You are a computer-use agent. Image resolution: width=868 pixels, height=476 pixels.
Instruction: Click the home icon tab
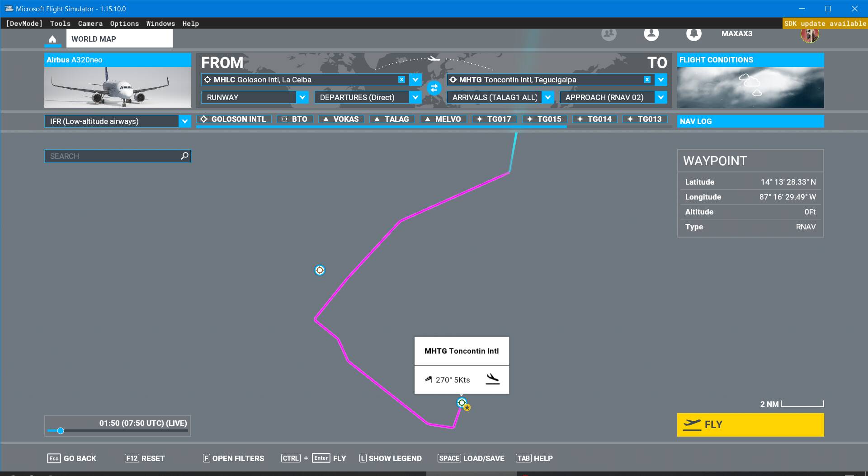[52, 39]
